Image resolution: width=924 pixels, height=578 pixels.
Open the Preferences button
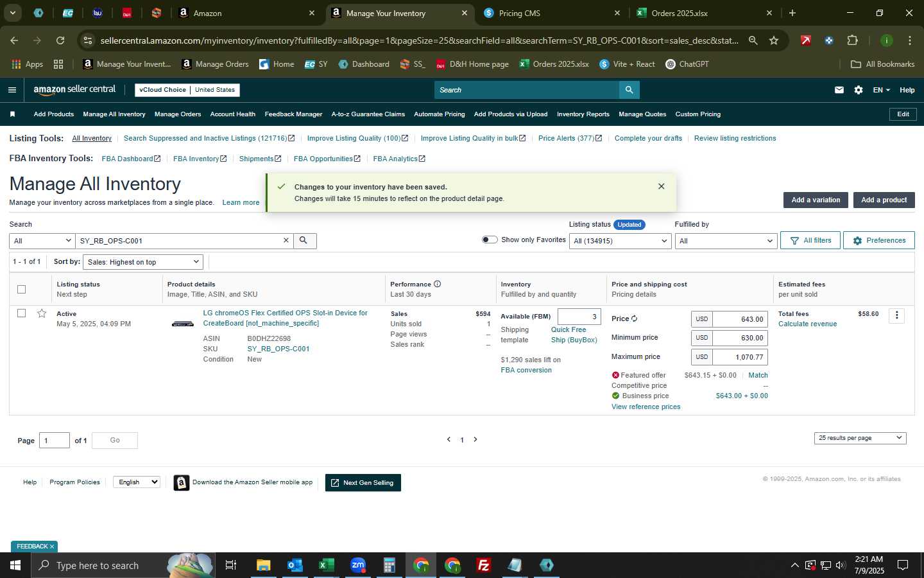(878, 240)
